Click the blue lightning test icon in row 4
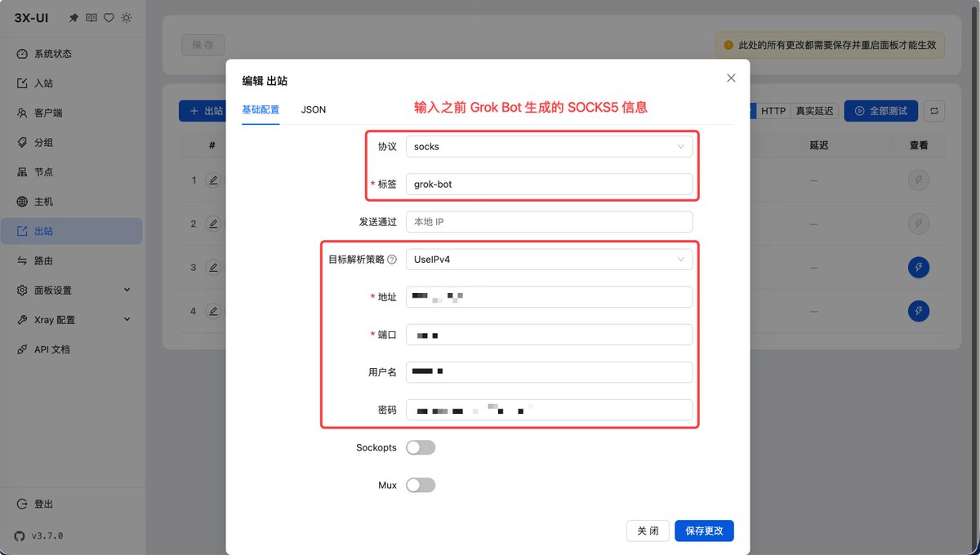Viewport: 980px width, 555px height. (919, 311)
